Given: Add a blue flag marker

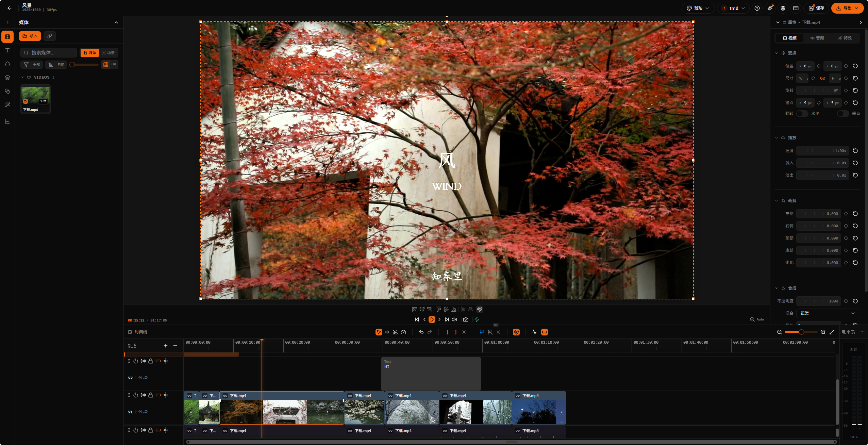Looking at the screenshot, I should (482, 332).
